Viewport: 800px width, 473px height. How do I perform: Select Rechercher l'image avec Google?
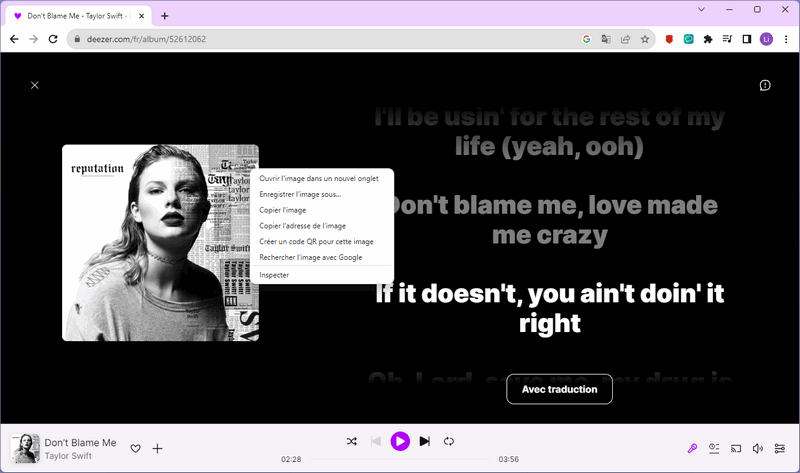click(x=322, y=258)
